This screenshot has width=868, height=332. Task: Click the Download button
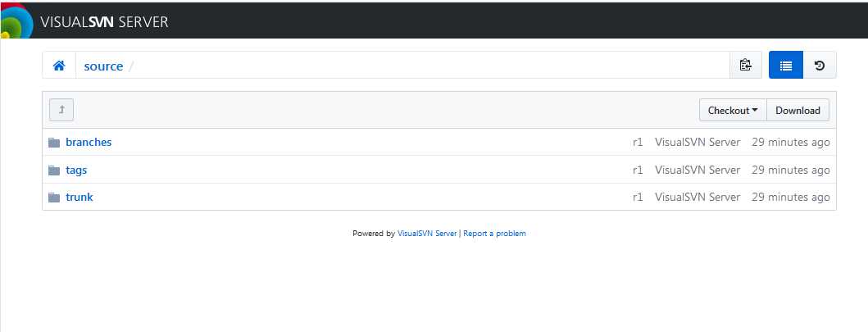click(798, 110)
